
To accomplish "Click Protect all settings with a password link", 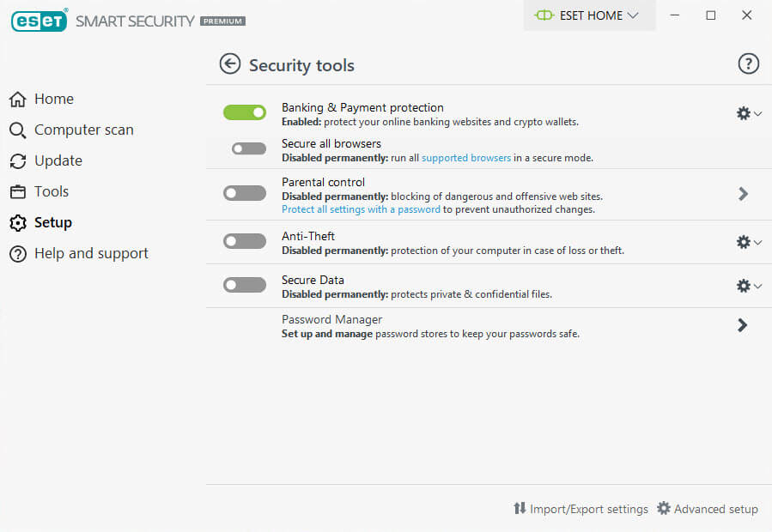I will (361, 209).
